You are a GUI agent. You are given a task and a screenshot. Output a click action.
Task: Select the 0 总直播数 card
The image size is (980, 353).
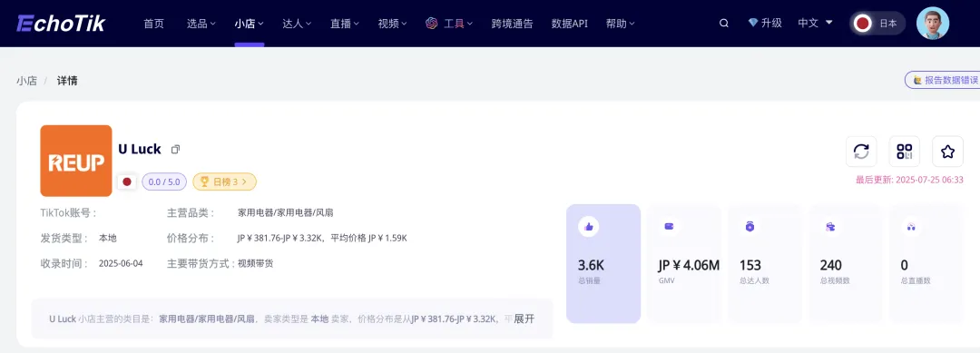pos(926,264)
